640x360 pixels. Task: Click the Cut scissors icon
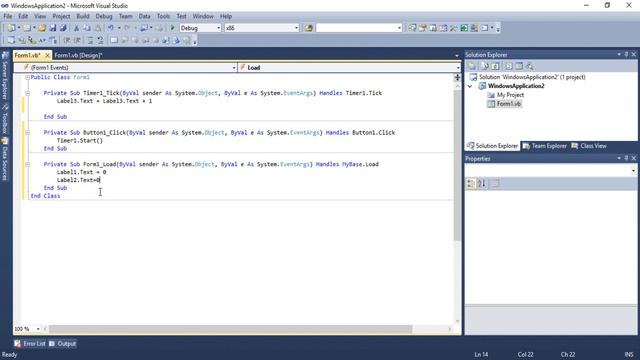pyautogui.click(x=76, y=28)
